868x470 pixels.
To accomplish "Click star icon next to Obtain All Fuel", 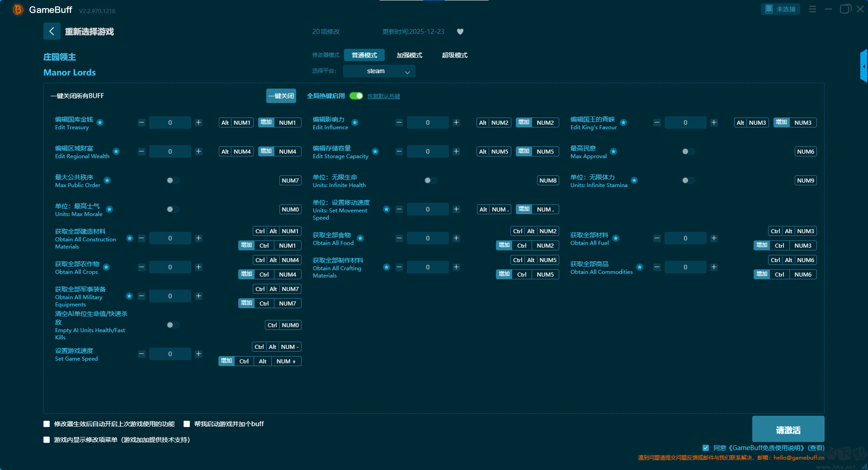I will click(x=616, y=238).
